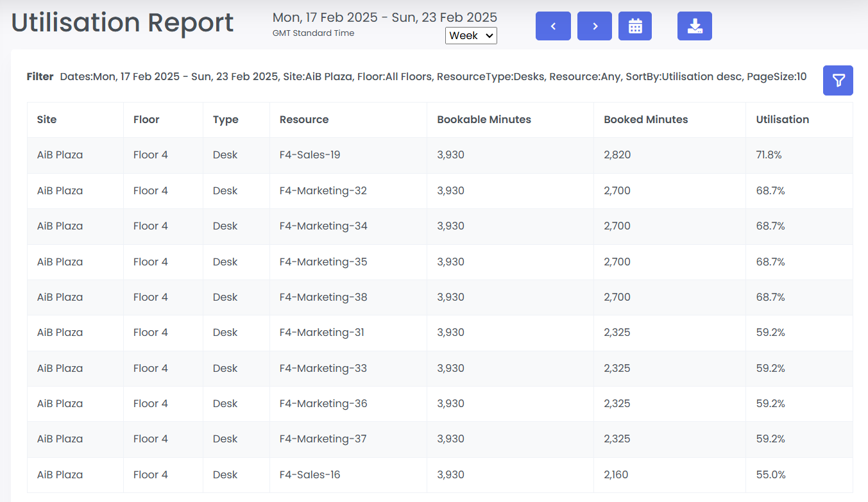
Task: Select the F4-Sales-19 resource row
Action: coord(310,155)
